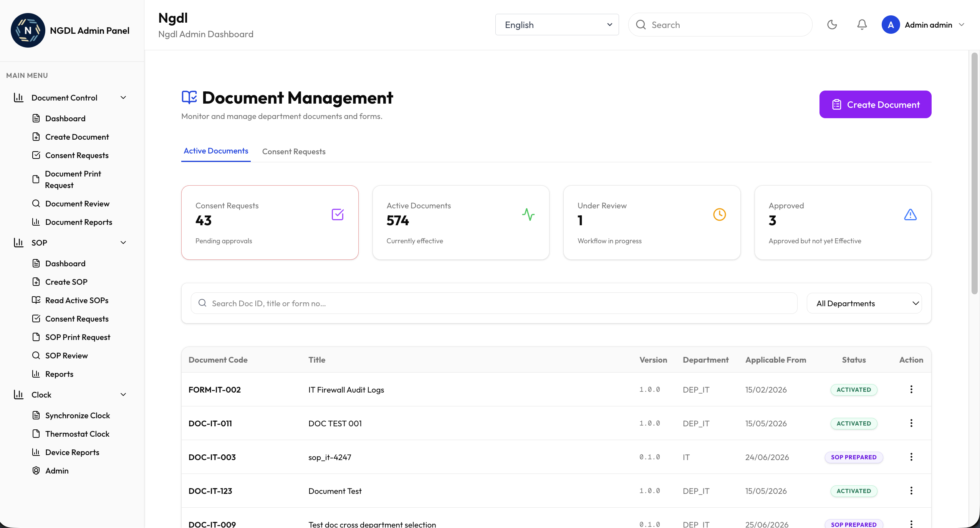Click the Under Review clock icon
Image resolution: width=980 pixels, height=528 pixels.
(719, 214)
